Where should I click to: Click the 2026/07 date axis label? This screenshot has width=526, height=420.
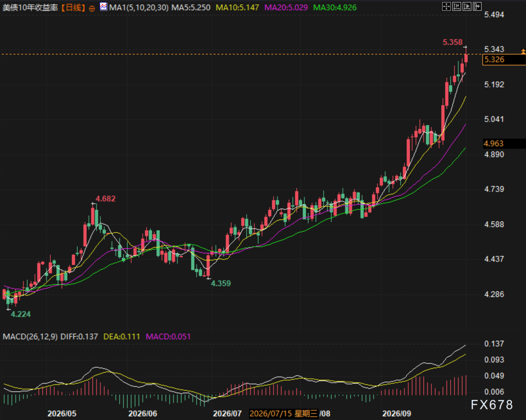coord(228,414)
